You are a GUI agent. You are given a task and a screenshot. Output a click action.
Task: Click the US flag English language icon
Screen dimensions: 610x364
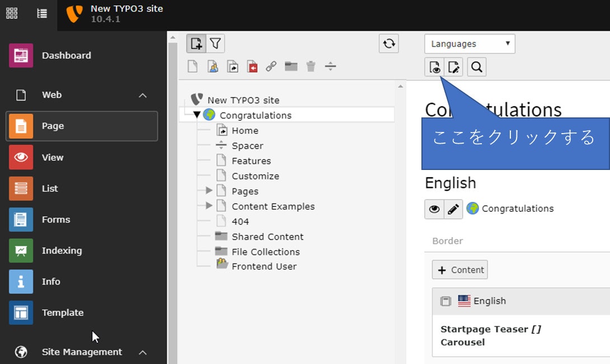pos(464,301)
